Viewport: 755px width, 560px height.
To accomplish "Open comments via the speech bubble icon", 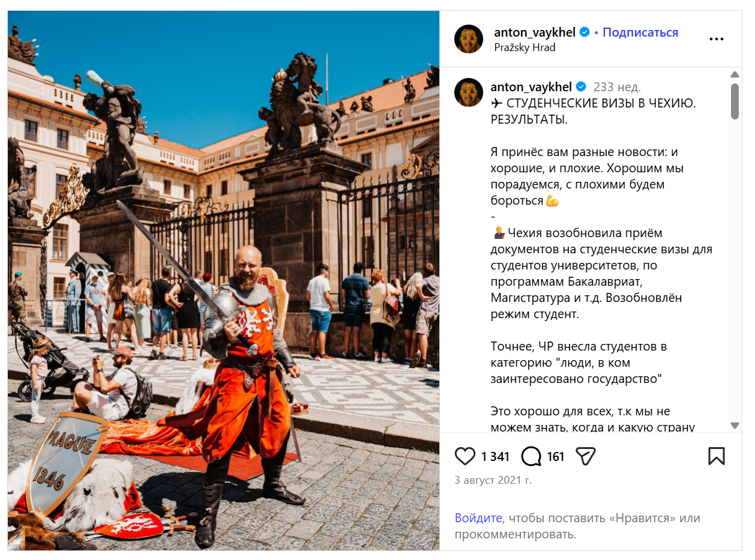I will click(531, 457).
